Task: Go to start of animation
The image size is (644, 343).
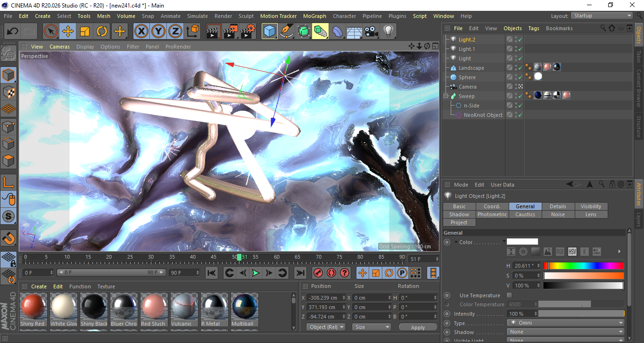Action: tap(212, 273)
